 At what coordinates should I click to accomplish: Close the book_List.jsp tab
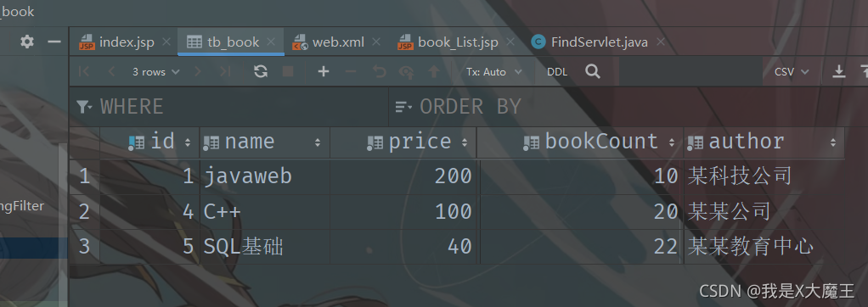(x=510, y=42)
